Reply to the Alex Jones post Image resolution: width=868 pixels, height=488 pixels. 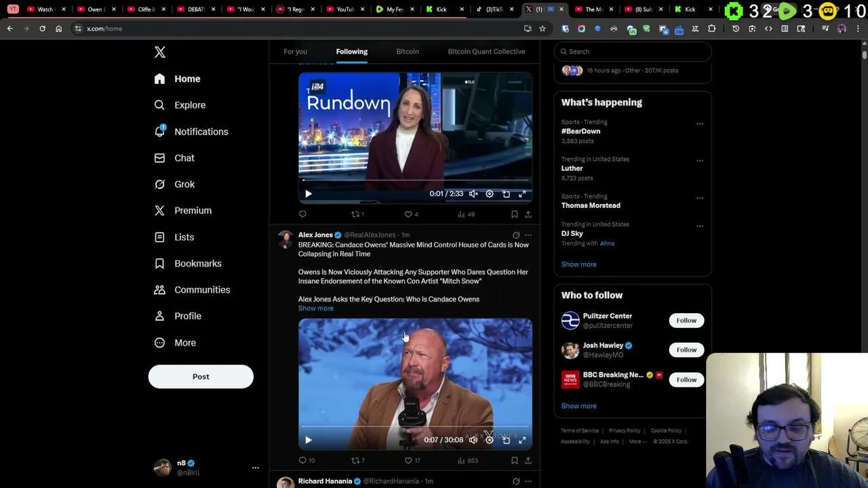307,460
